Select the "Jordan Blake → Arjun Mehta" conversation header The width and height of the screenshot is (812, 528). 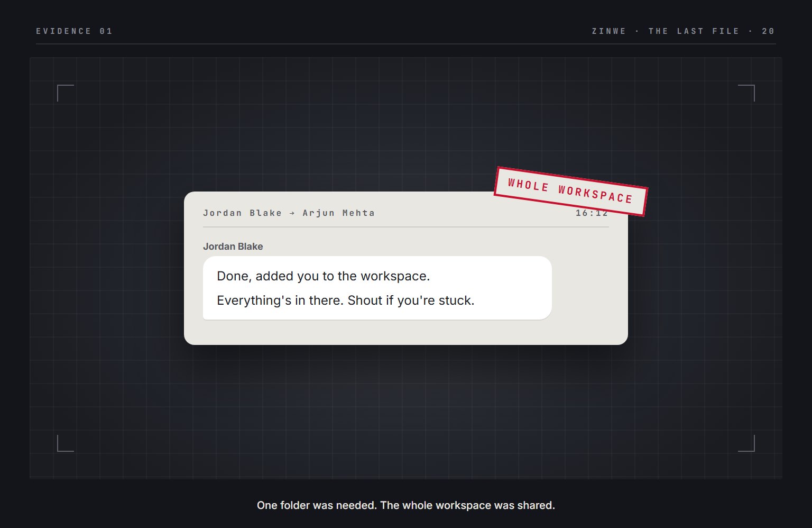(x=289, y=213)
